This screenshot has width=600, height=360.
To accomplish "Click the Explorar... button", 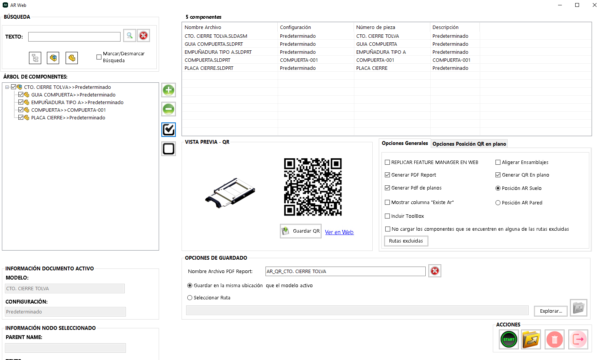I will [x=551, y=311].
